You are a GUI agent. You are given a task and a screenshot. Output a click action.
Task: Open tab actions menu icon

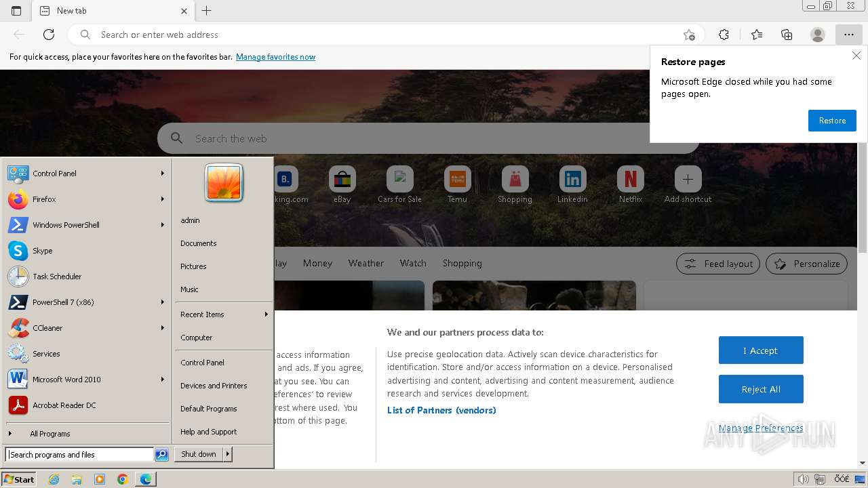(16, 11)
